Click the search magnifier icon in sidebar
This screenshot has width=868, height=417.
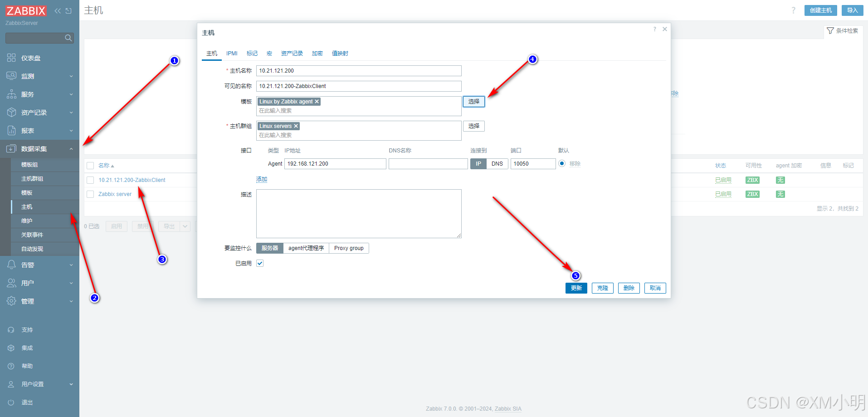click(x=68, y=38)
